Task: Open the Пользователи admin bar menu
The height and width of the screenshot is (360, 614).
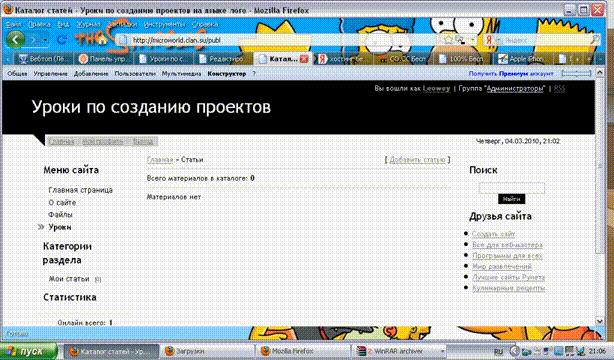Action: (x=135, y=74)
